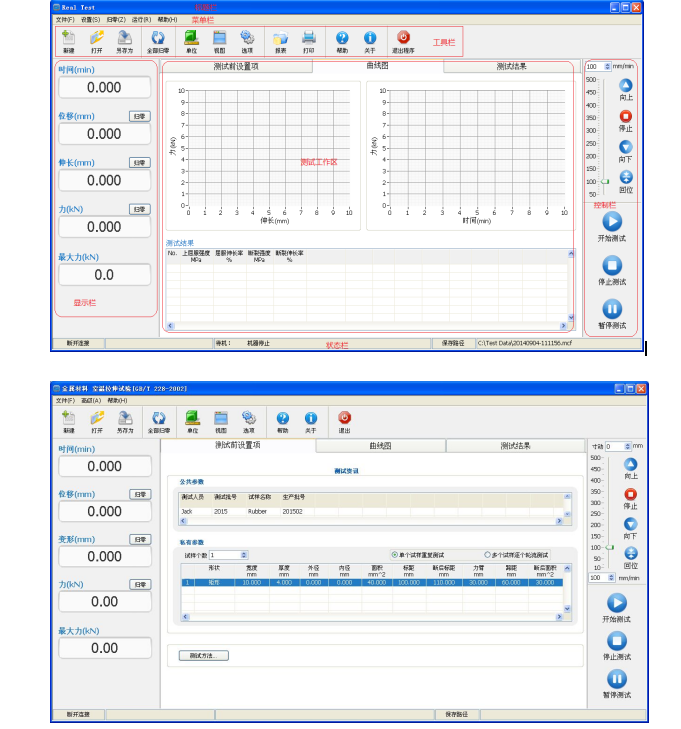Open 文件(F) menu in top window
Viewport: 681px width, 729px height.
(64, 19)
